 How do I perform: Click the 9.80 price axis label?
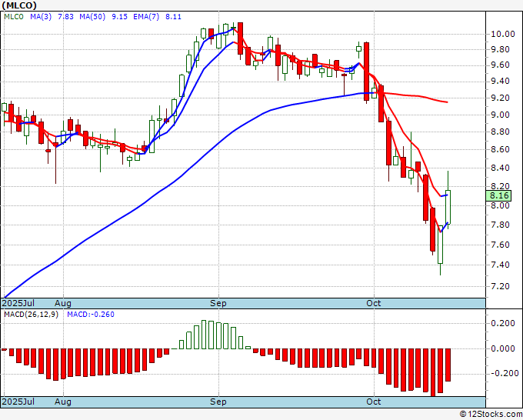(500, 50)
